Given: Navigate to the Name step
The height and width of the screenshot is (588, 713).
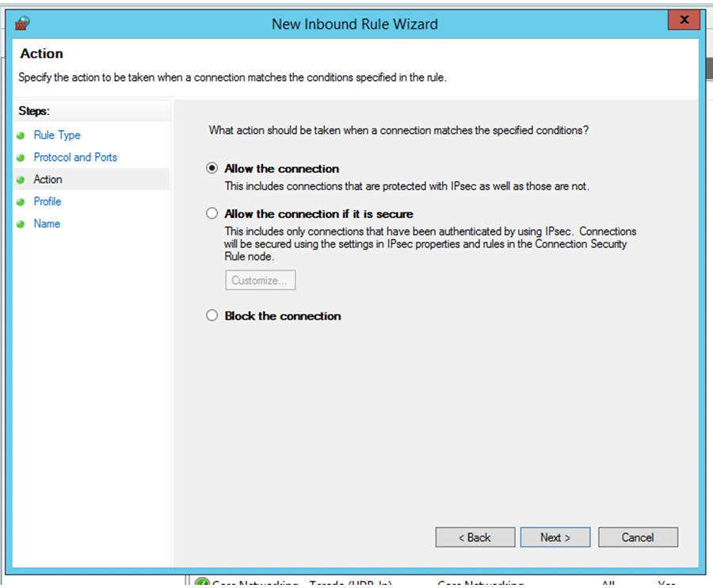Looking at the screenshot, I should 47,224.
